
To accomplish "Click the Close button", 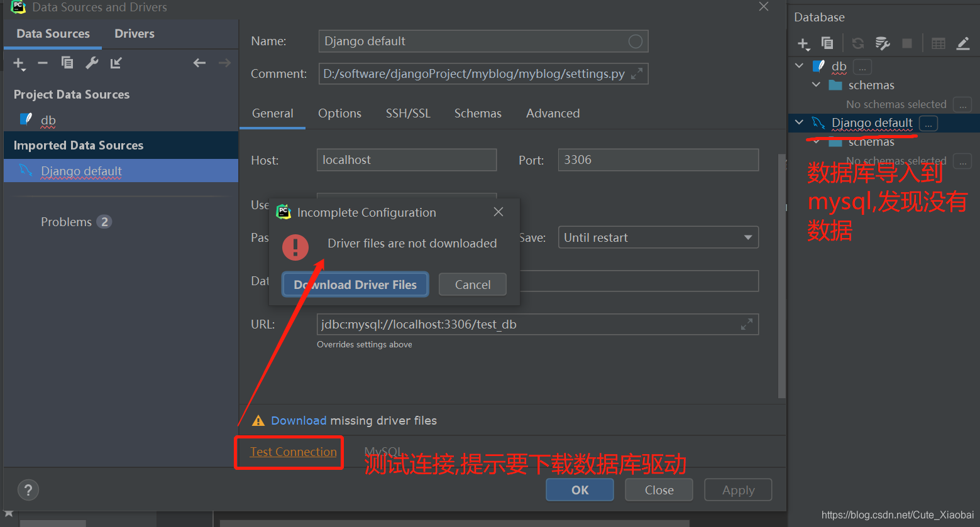I will [659, 490].
